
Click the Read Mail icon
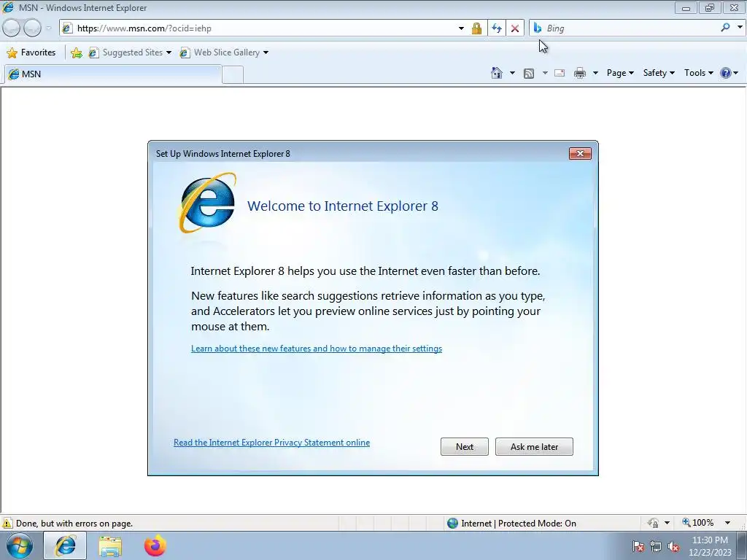coord(560,73)
